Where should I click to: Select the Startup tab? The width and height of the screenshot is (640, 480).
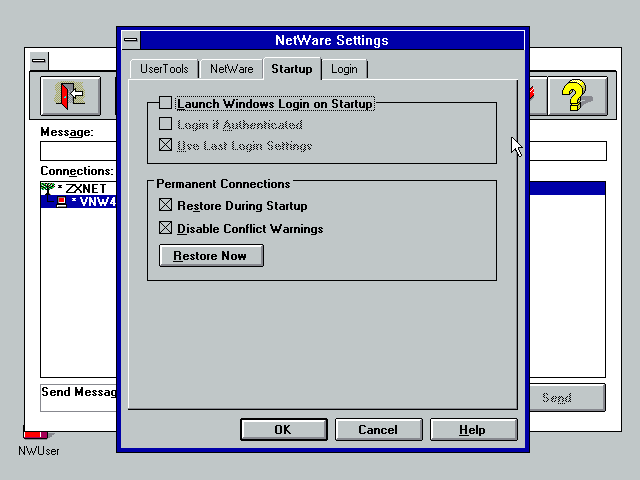click(292, 69)
